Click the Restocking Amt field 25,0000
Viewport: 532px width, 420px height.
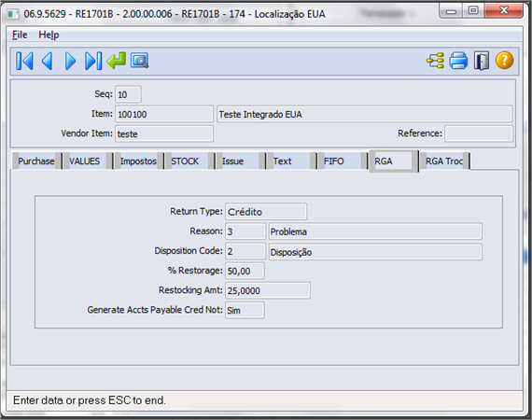tap(268, 290)
